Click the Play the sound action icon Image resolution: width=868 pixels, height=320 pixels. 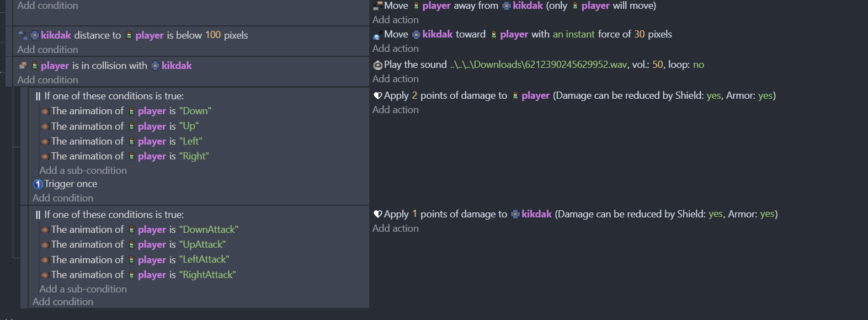click(x=378, y=65)
